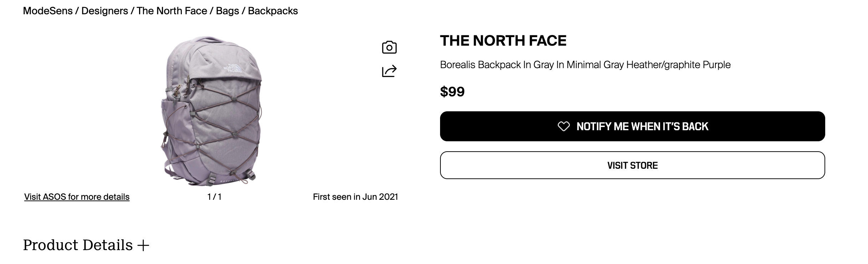The width and height of the screenshot is (868, 264).
Task: Click the Product Details heading text
Action: [78, 245]
